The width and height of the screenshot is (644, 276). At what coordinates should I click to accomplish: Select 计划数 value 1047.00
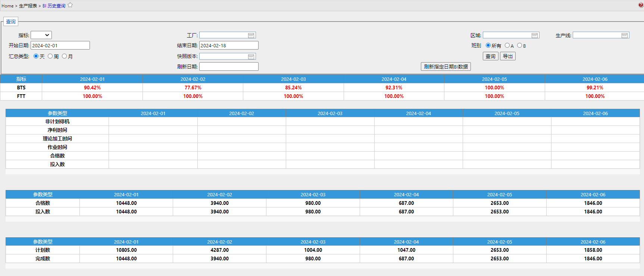(406, 250)
